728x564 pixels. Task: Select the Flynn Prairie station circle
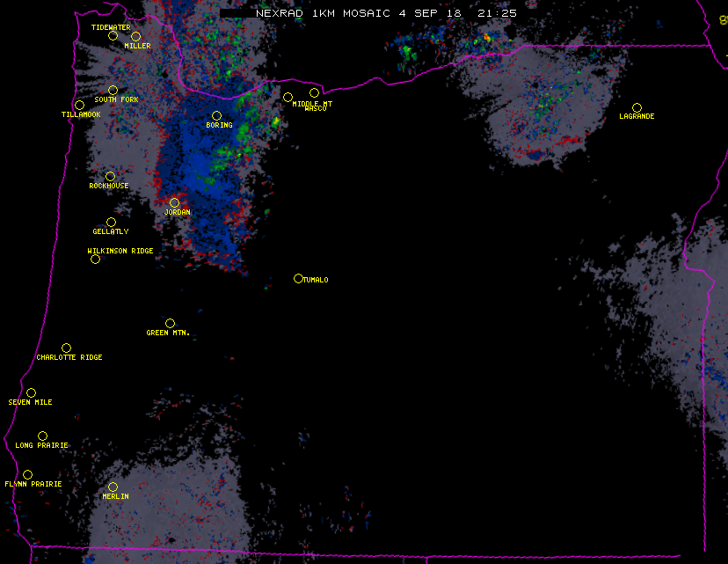(x=27, y=474)
